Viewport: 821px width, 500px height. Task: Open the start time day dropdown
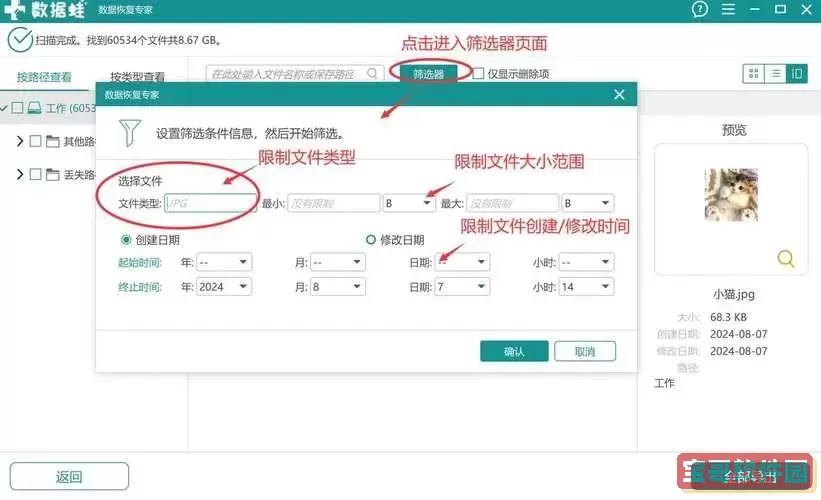pos(462,262)
